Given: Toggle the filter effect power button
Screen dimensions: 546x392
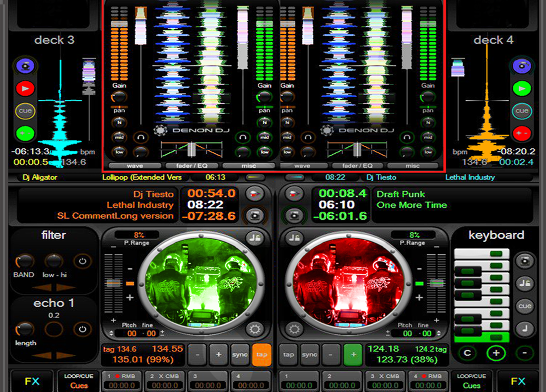Looking at the screenshot, I should tap(82, 261).
